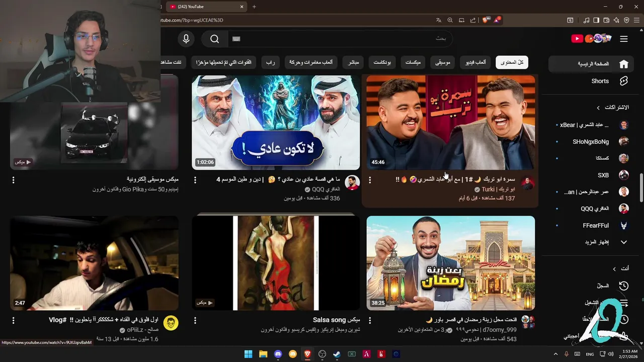Click the magnifier search button

[215, 39]
